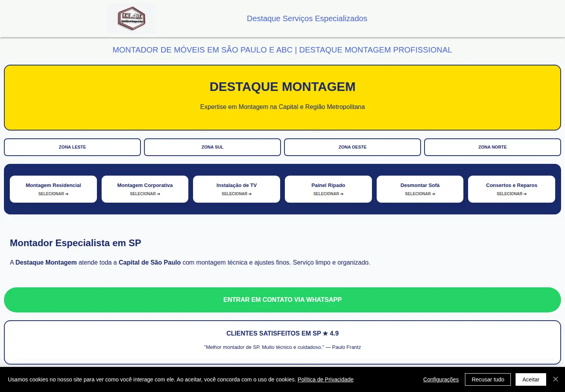Screen dimensions: 565x392
Task: Choose the Zona Oeste region button
Action: coord(352,147)
